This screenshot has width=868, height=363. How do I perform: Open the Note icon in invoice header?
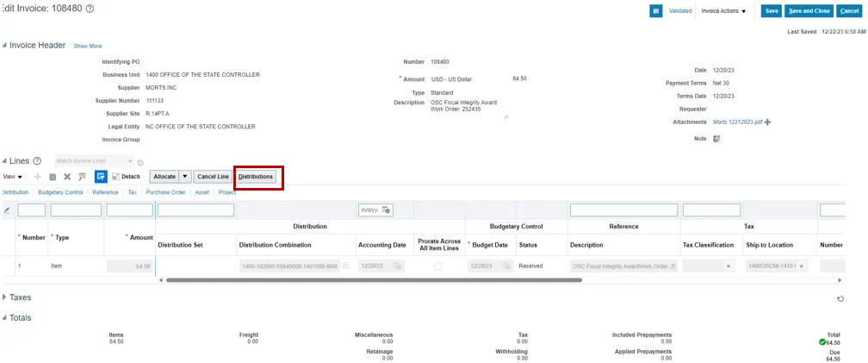pyautogui.click(x=716, y=138)
